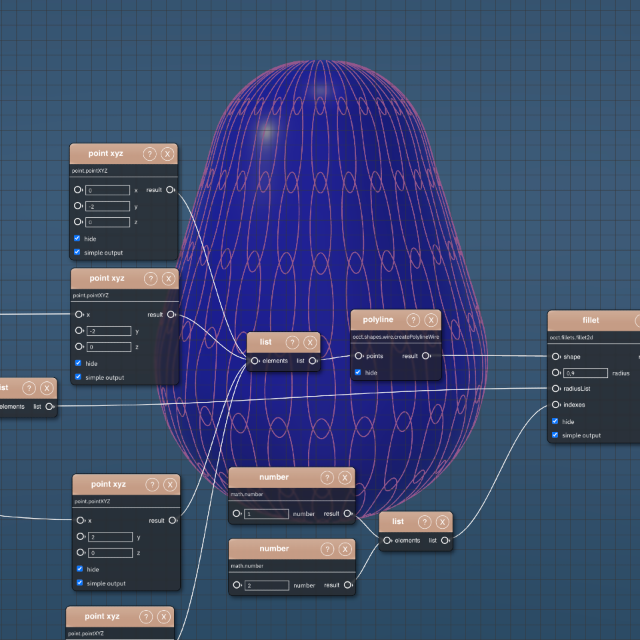Select the polyline node by its title
640x640 pixels.
coord(378,320)
